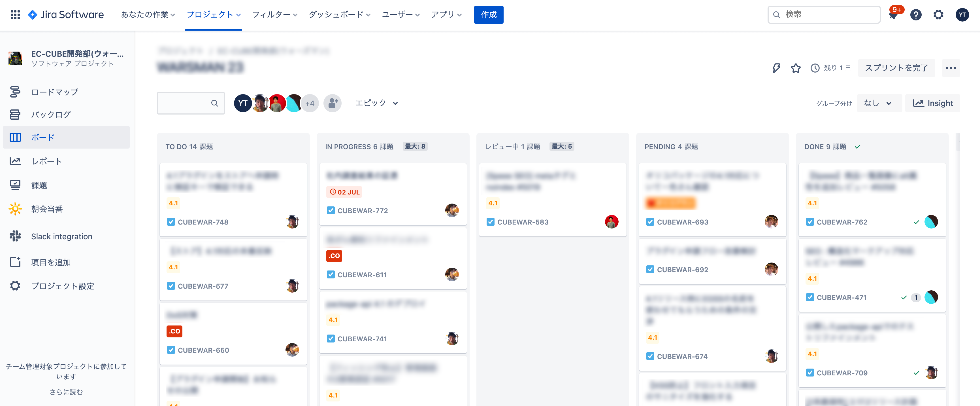Open the Insight button
980x406 pixels.
coord(932,103)
